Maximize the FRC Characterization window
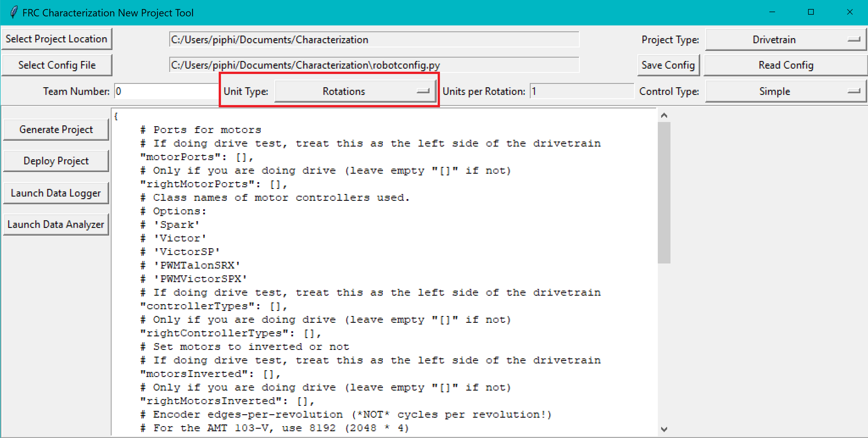Image resolution: width=868 pixels, height=438 pixels. (811, 12)
